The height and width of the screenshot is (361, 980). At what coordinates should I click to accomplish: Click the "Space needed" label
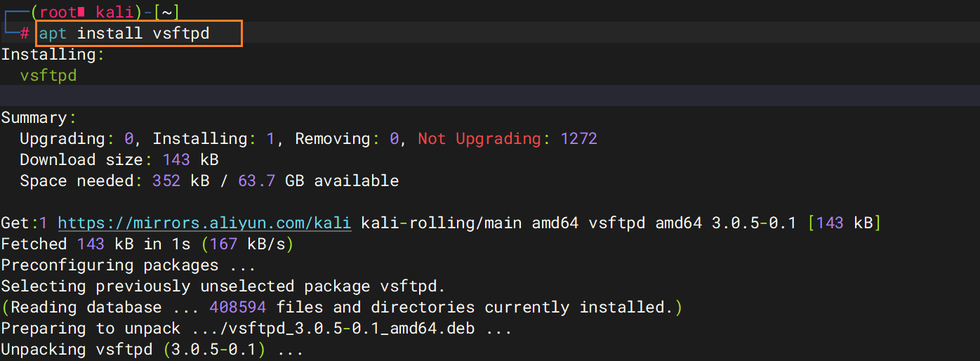pos(77,180)
